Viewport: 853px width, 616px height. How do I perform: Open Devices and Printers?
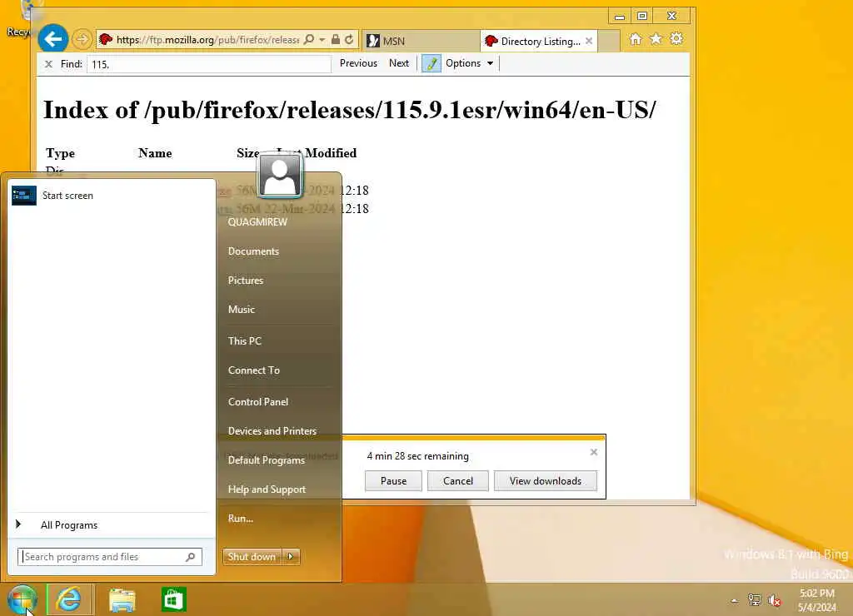(272, 431)
